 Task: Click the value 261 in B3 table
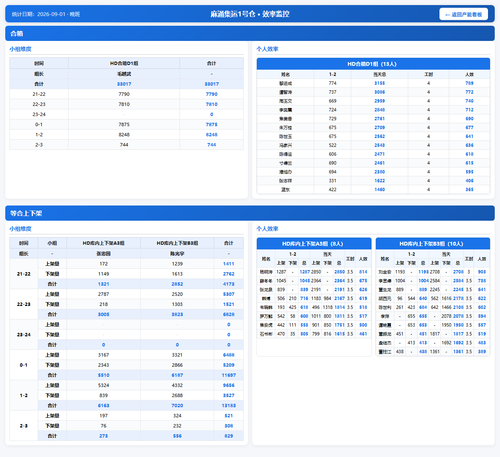400,307
